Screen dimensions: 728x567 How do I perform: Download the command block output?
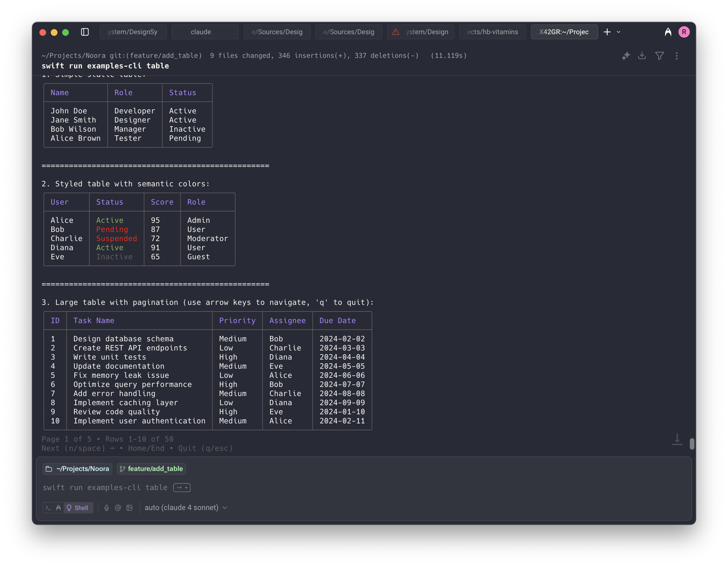642,56
